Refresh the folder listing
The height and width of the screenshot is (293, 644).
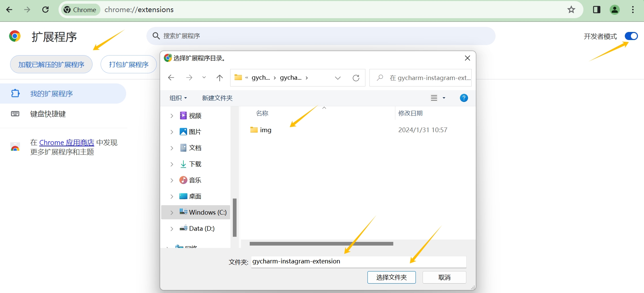pyautogui.click(x=356, y=78)
